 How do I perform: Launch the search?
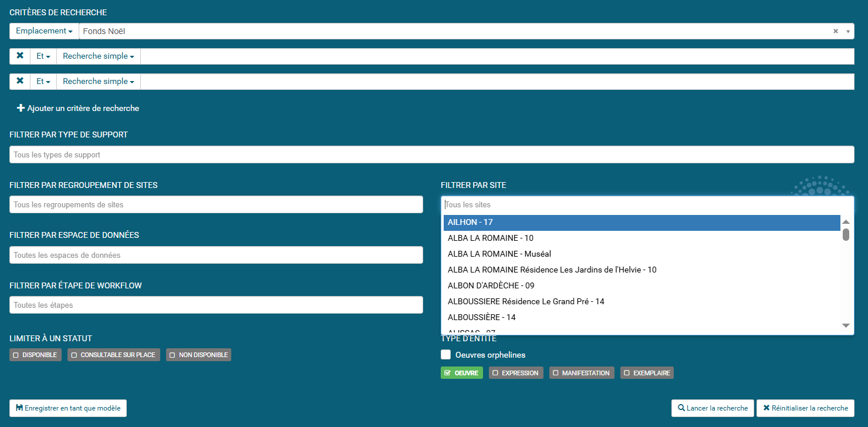click(x=712, y=408)
